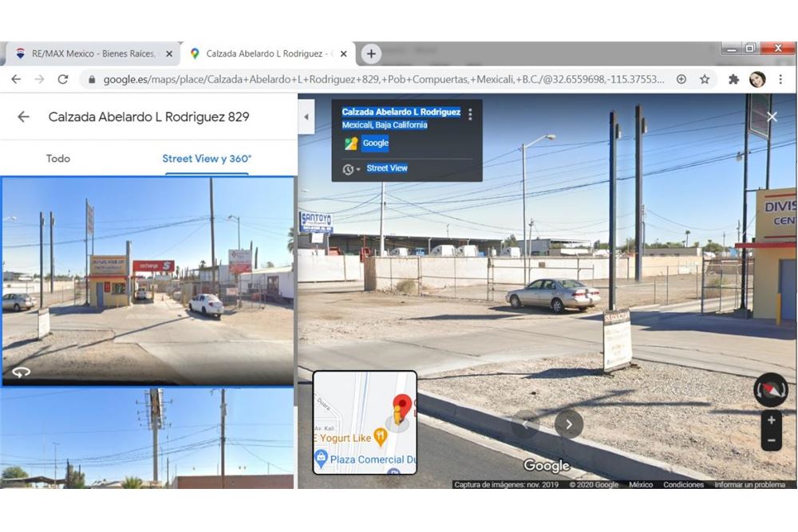
Task: Expand Street View date dropdown arrow
Action: 358,170
